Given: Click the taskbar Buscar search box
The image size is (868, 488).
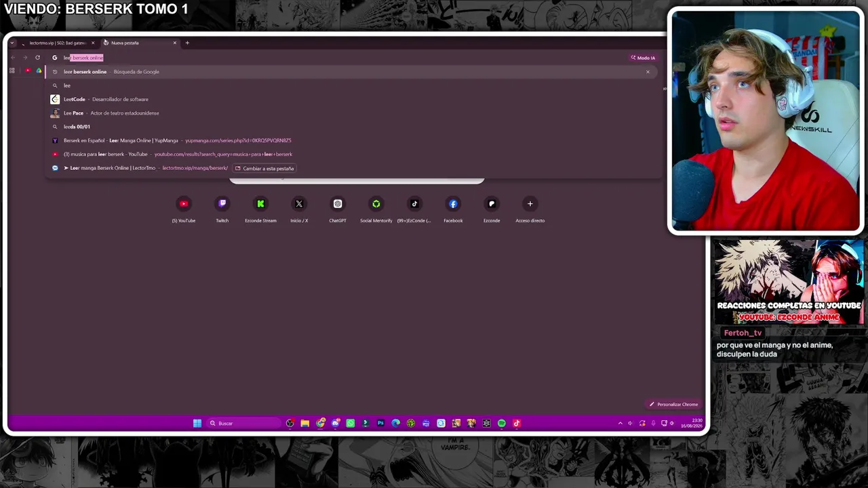Looking at the screenshot, I should click(x=243, y=424).
